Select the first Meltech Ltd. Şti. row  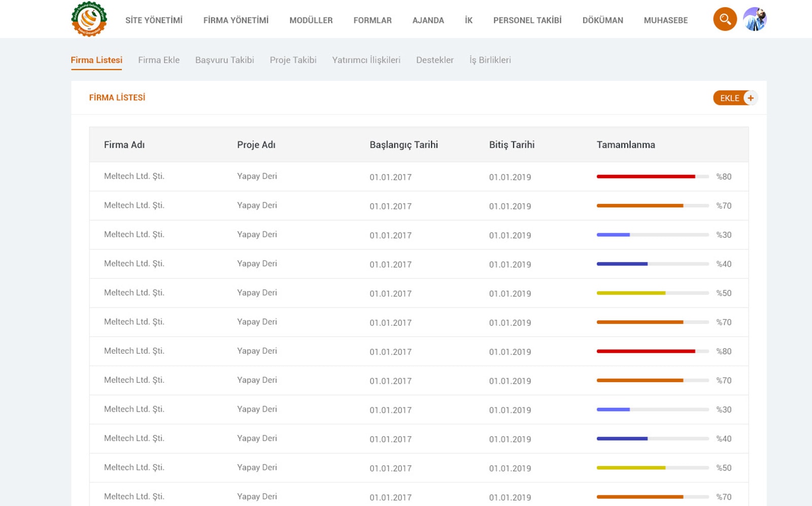(x=134, y=176)
